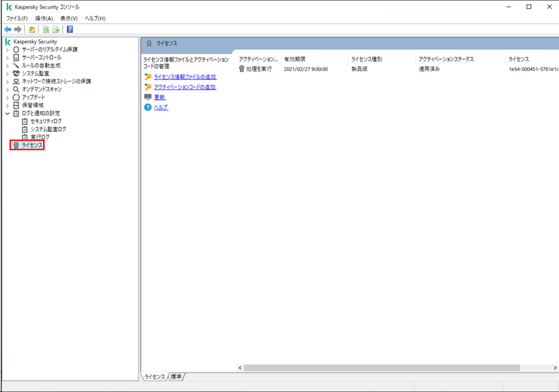Sort by the アクティベーションステータス column header

pos(461,59)
